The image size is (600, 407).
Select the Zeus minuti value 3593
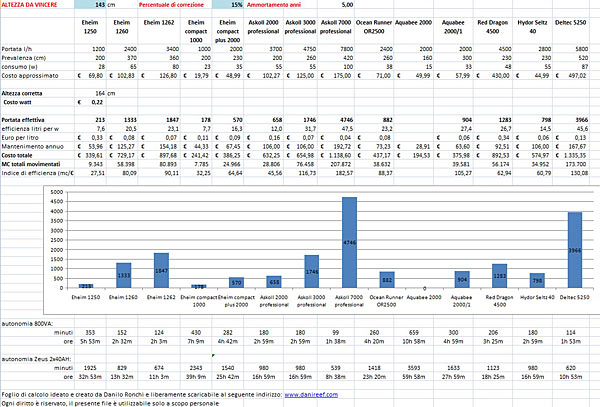click(414, 368)
